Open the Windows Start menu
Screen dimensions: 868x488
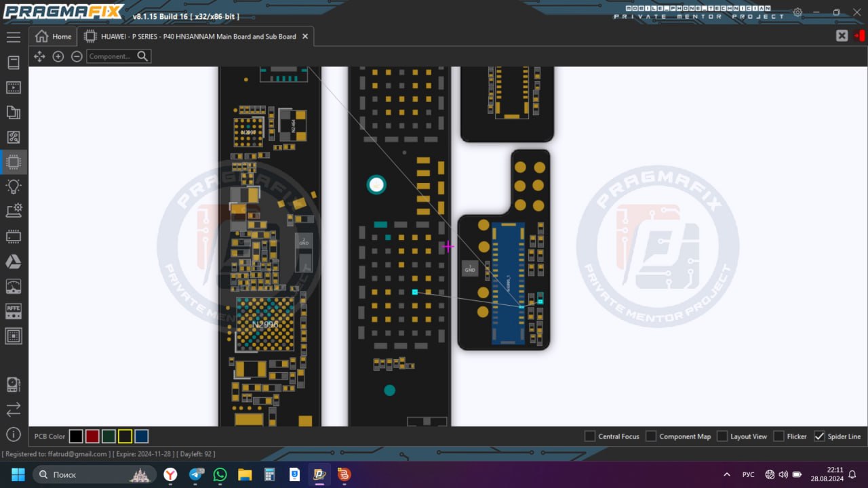pyautogui.click(x=18, y=474)
